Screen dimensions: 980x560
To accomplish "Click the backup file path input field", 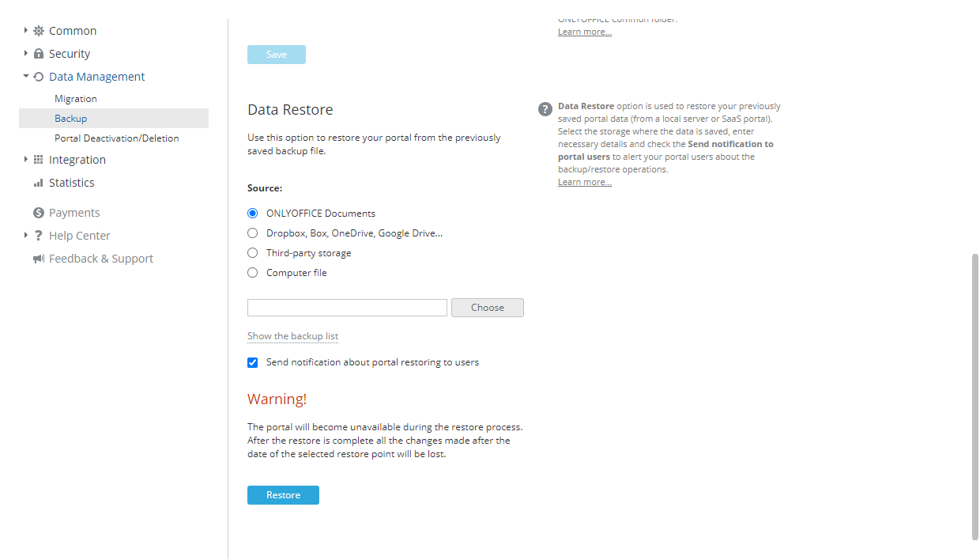I will (346, 307).
